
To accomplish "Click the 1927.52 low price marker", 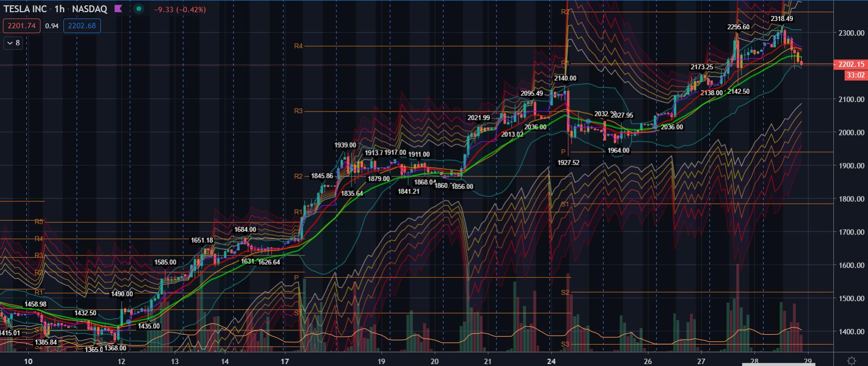I will coord(569,162).
